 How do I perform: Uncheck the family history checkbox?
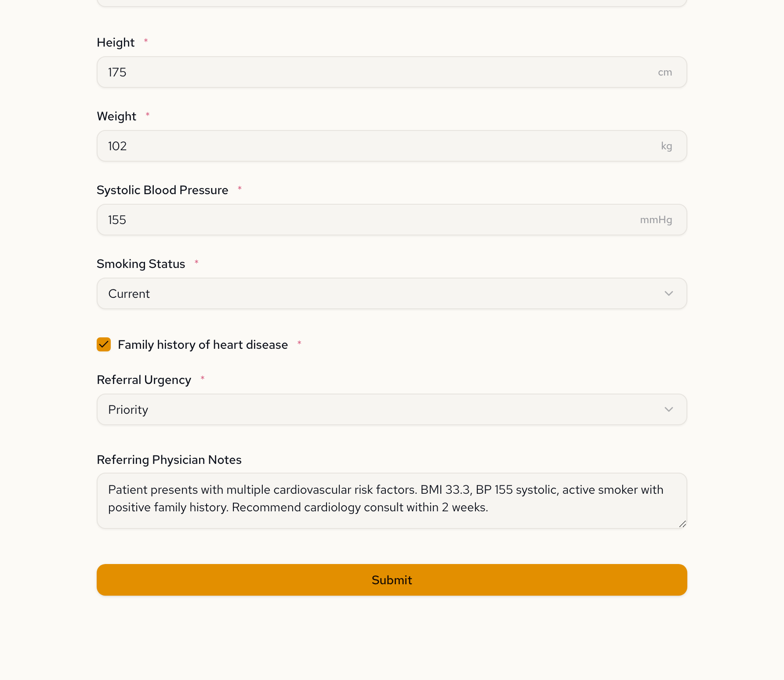104,344
